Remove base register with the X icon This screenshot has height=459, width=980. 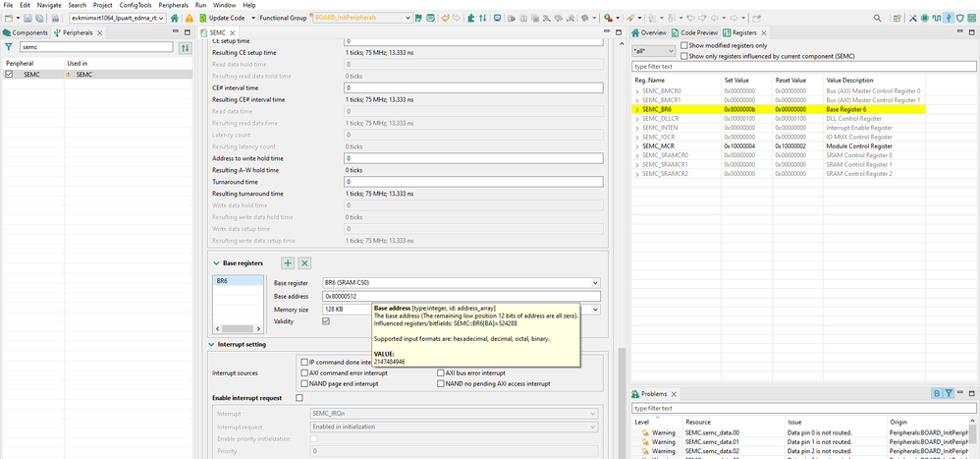pyautogui.click(x=304, y=263)
